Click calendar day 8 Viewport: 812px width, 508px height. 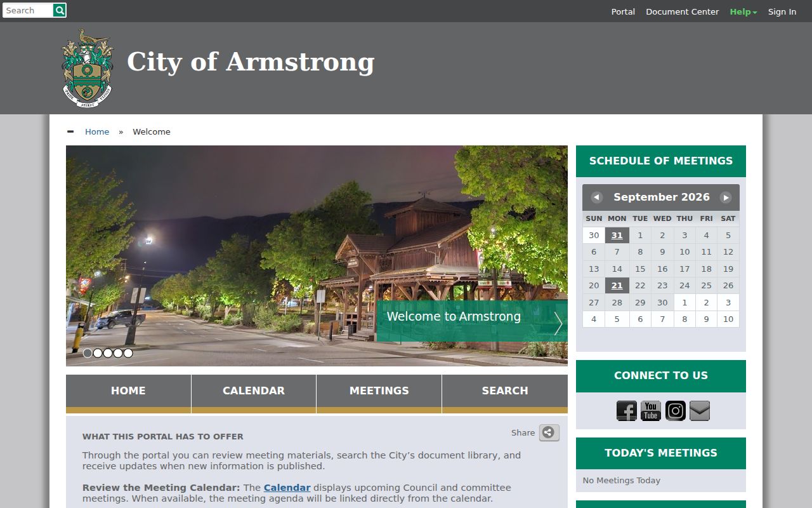pos(640,251)
